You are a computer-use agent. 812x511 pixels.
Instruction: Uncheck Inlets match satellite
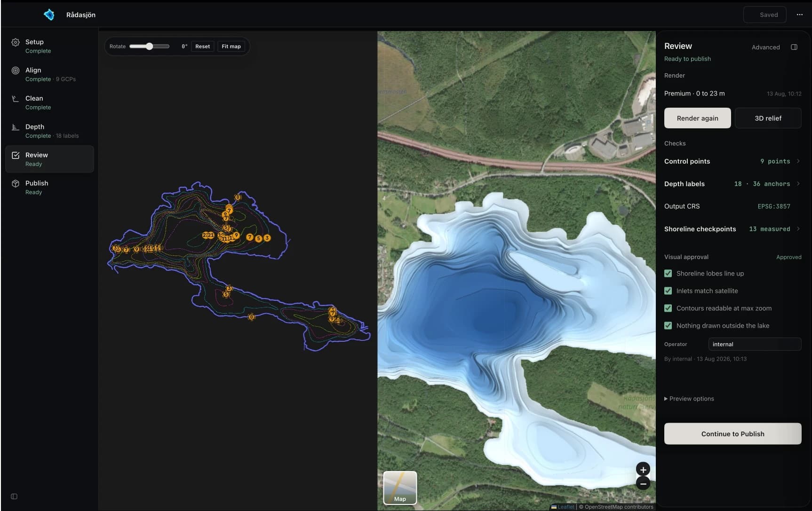tap(668, 291)
